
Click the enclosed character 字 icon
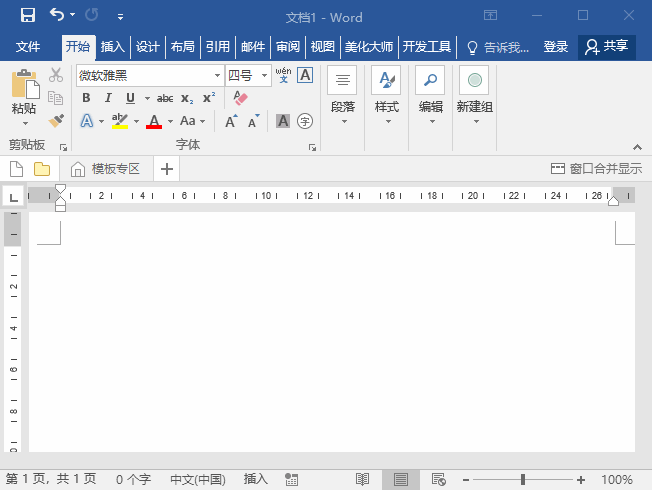[305, 121]
